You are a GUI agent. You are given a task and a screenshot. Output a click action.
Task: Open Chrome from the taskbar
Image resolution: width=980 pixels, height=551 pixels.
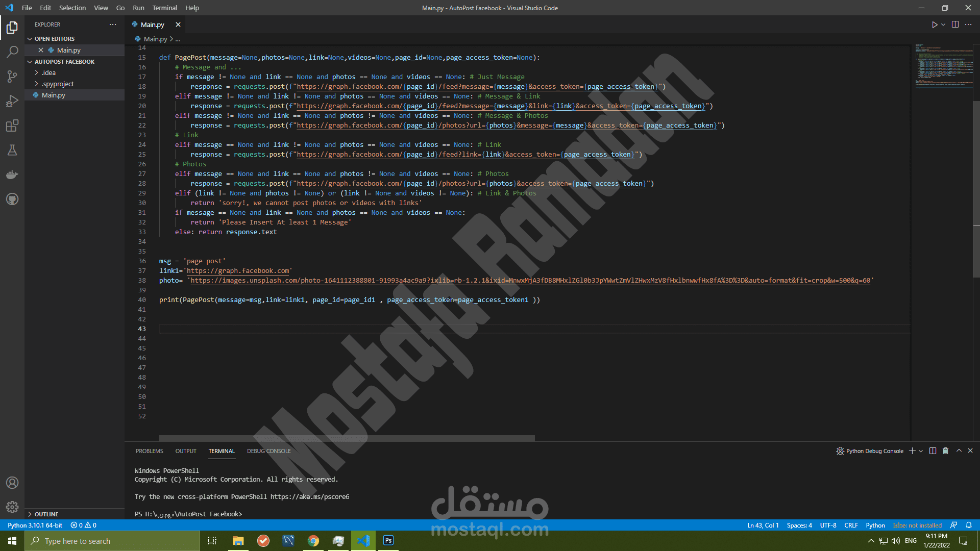(x=313, y=541)
